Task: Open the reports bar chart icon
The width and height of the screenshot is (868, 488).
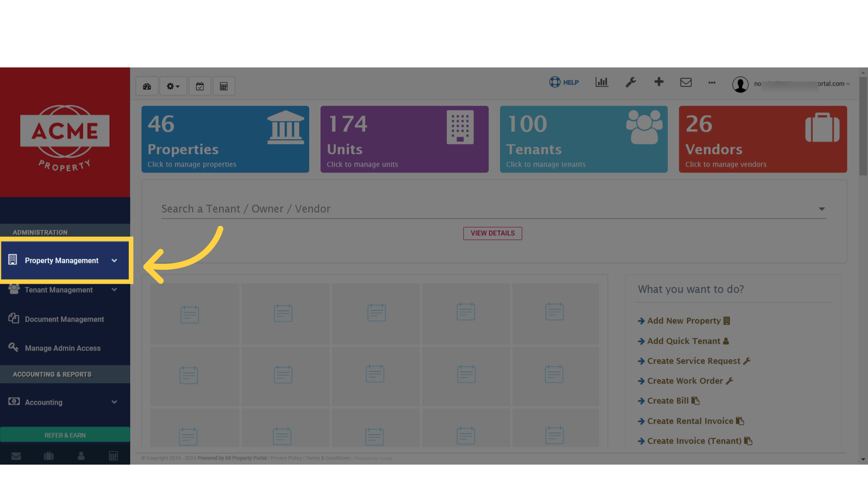Action: pos(602,82)
